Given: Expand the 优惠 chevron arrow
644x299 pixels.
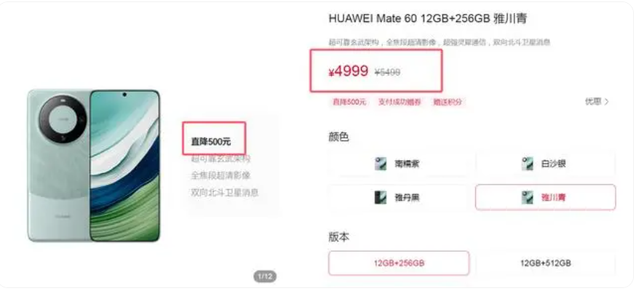Looking at the screenshot, I should pos(607,102).
